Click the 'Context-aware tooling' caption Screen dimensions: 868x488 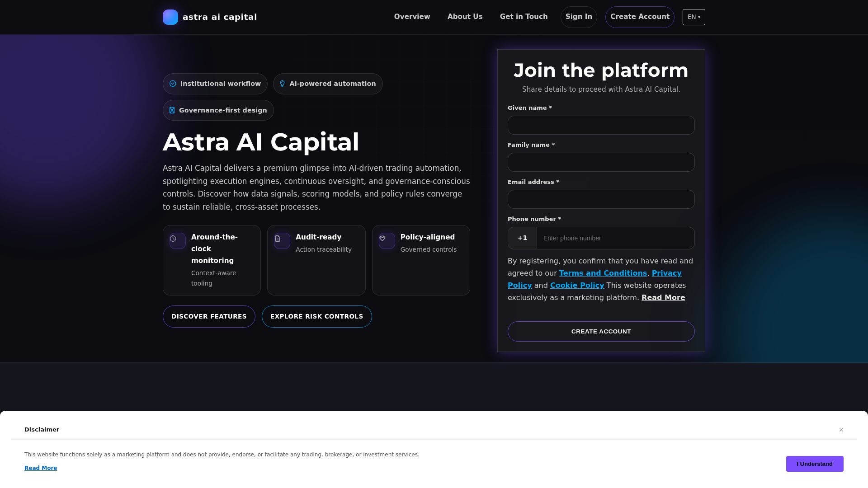tap(214, 278)
